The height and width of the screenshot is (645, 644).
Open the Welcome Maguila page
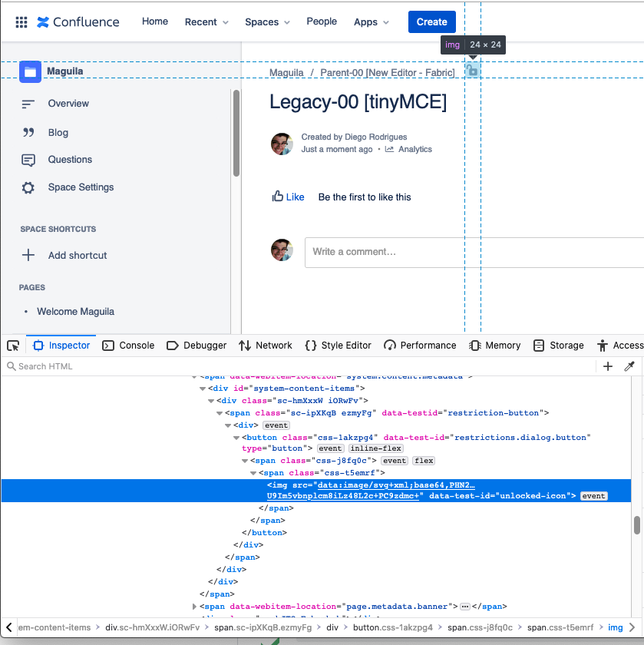coord(75,312)
